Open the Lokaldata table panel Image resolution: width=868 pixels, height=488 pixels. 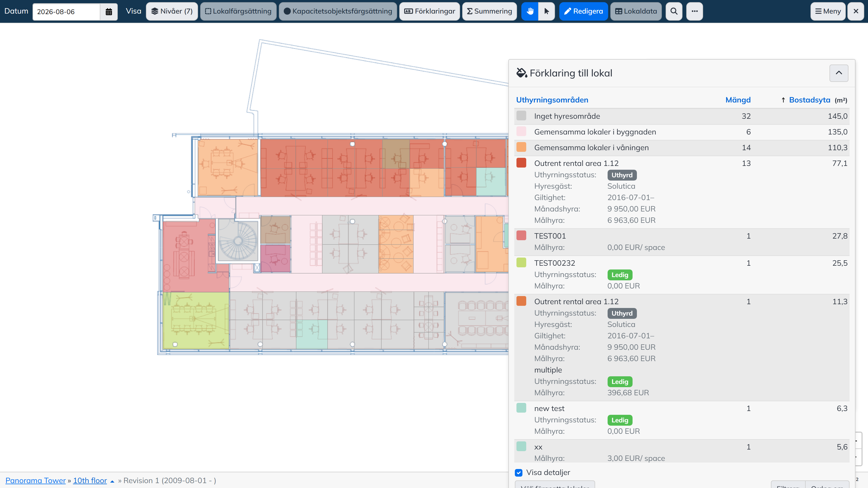(636, 11)
